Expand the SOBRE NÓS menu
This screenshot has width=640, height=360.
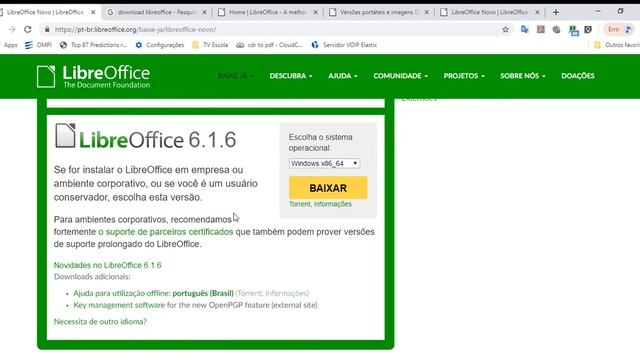pyautogui.click(x=522, y=76)
